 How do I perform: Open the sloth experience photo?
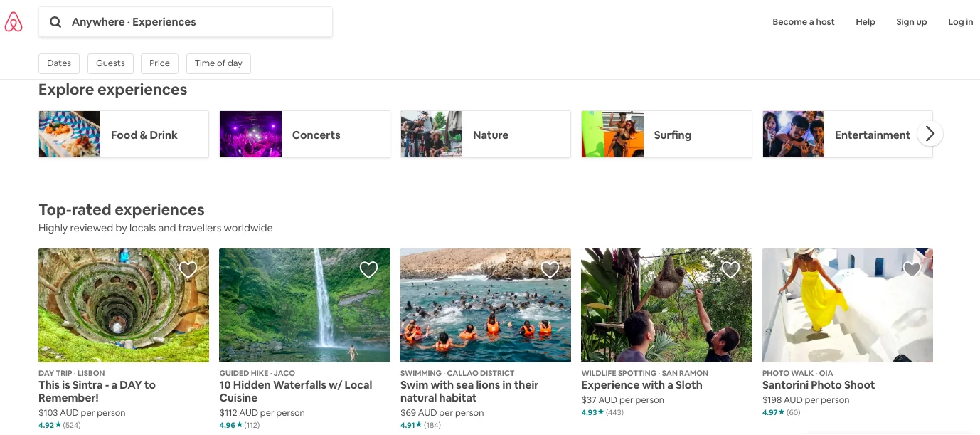[x=666, y=305]
